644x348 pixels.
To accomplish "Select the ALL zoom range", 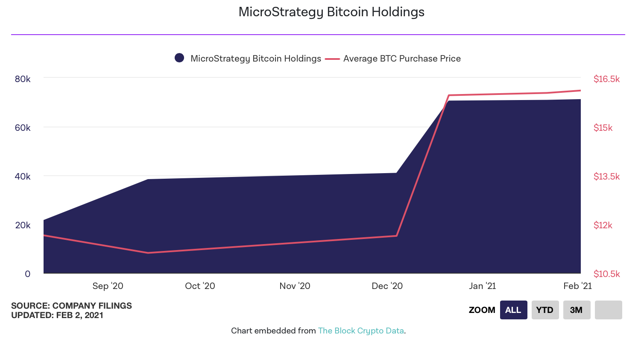I will [x=513, y=310].
